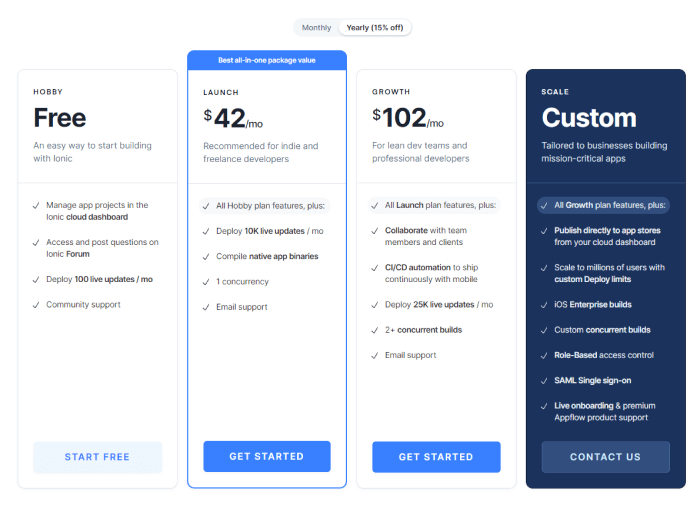
Task: Click checkmark beside Community support
Action: [x=35, y=305]
